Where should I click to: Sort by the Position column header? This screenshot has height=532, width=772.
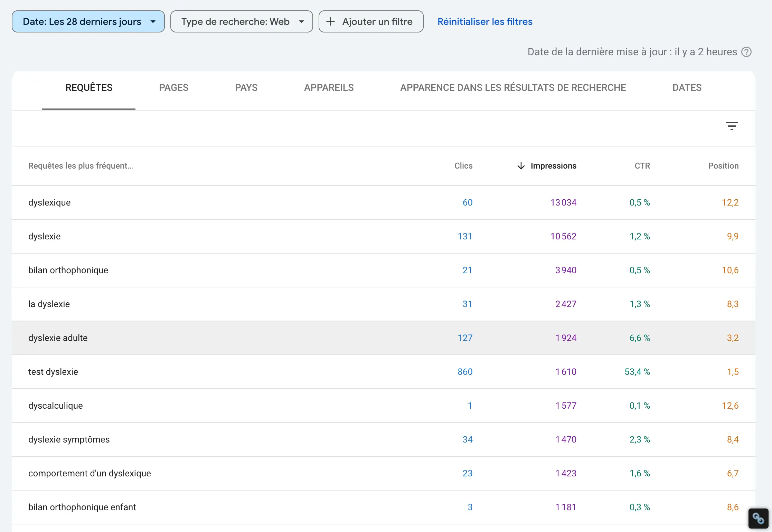pyautogui.click(x=723, y=166)
